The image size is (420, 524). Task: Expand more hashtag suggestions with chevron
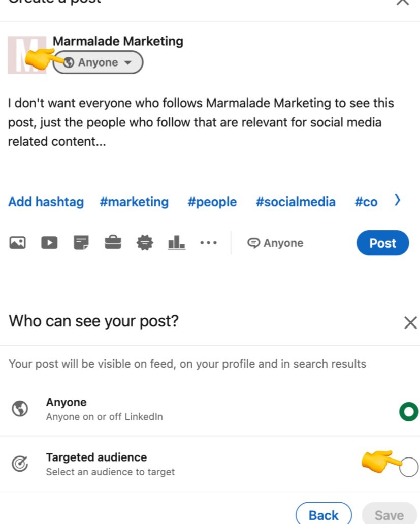click(397, 201)
